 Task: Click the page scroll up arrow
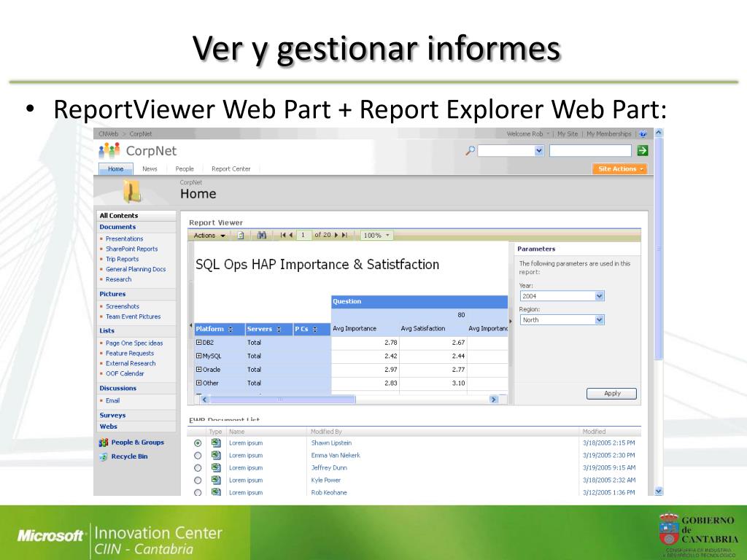tap(659, 133)
